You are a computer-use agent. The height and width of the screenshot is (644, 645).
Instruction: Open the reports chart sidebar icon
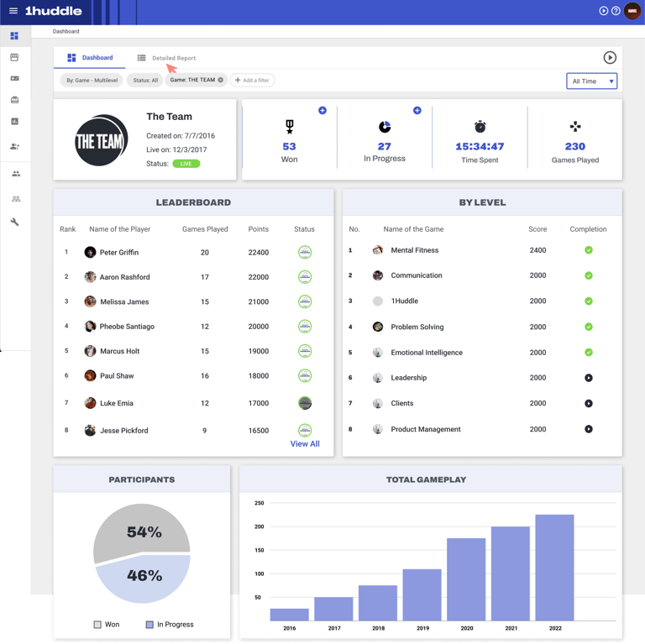click(x=14, y=121)
